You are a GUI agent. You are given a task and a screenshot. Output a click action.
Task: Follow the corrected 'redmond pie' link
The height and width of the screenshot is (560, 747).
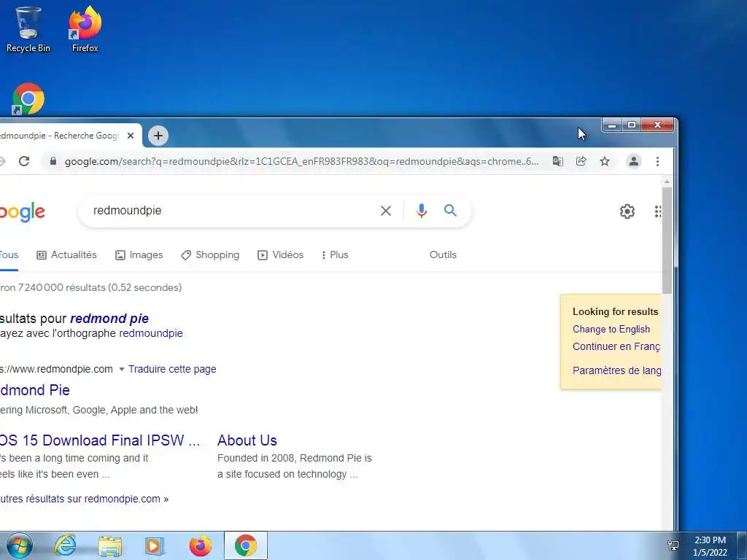[x=109, y=319]
